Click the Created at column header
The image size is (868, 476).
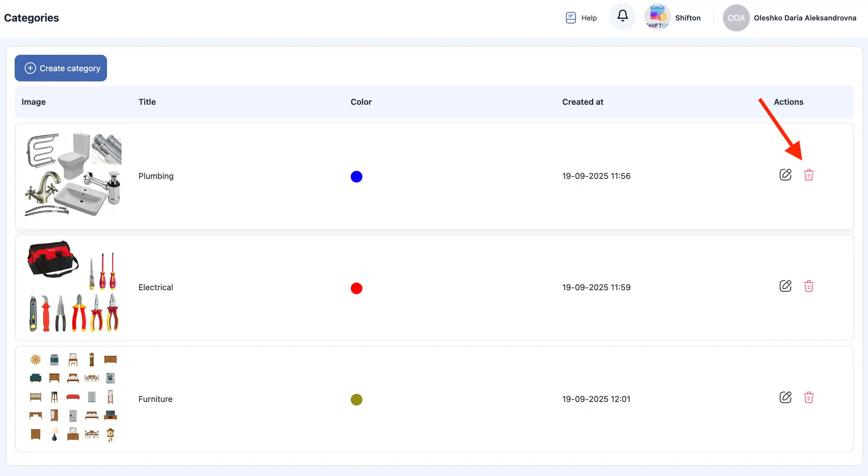tap(582, 102)
